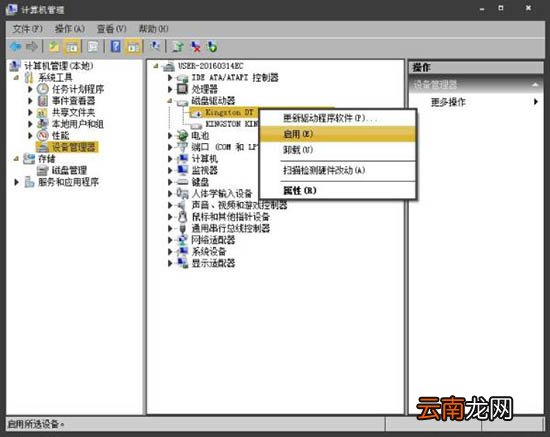Expand the IDE ATA/ATAPI 控制器 device category arrow
The width and height of the screenshot is (550, 437).
tap(170, 78)
